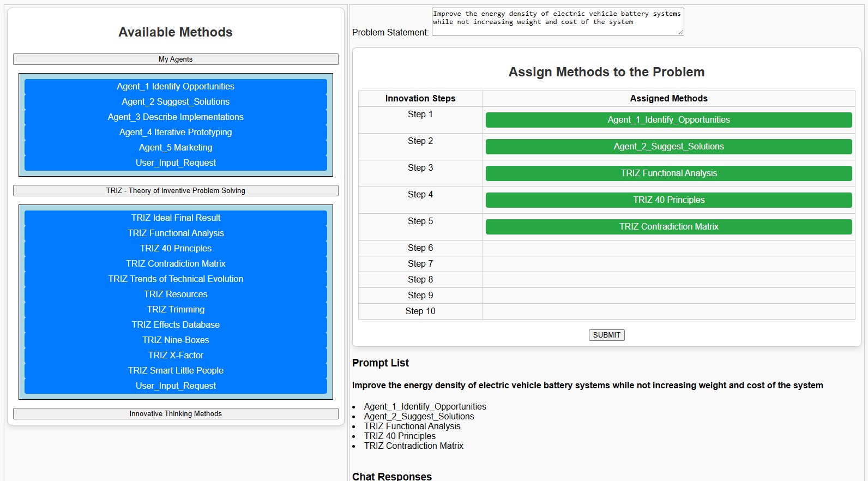868x481 pixels.
Task: Click assigned TRIZ Contradiction Matrix in Step 5
Action: [668, 227]
